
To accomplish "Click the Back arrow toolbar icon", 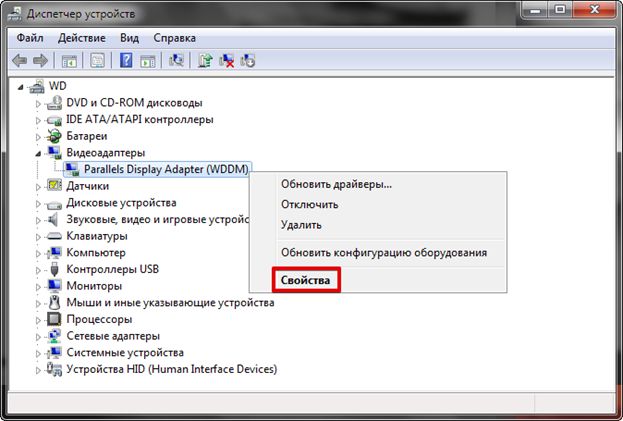I will pyautogui.click(x=19, y=61).
